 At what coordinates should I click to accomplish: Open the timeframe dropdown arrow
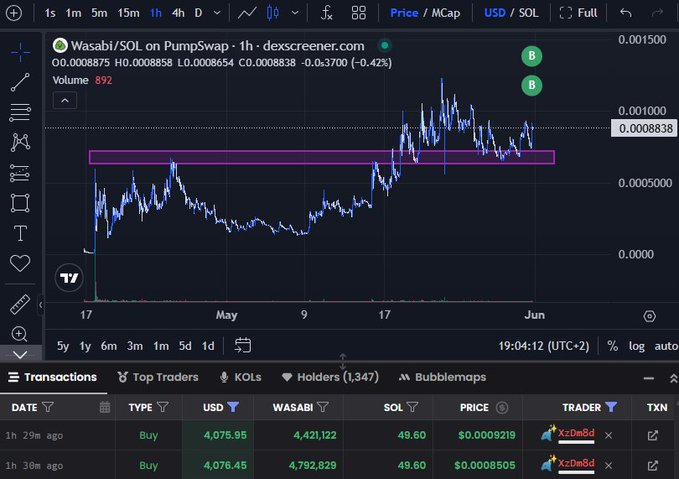point(217,13)
